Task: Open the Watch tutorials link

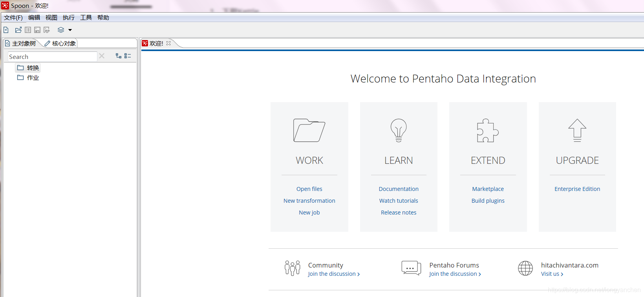Action: tap(399, 201)
